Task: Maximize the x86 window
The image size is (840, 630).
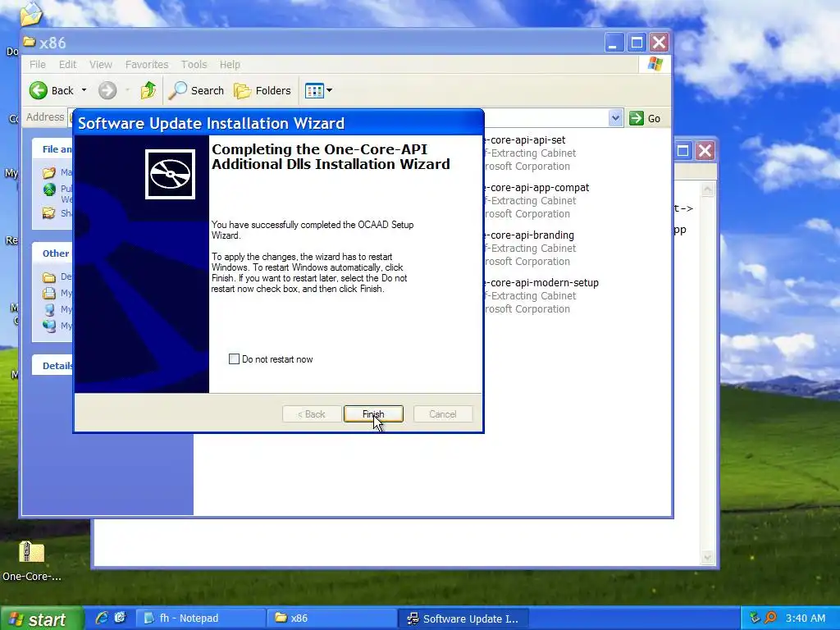Action: (637, 43)
